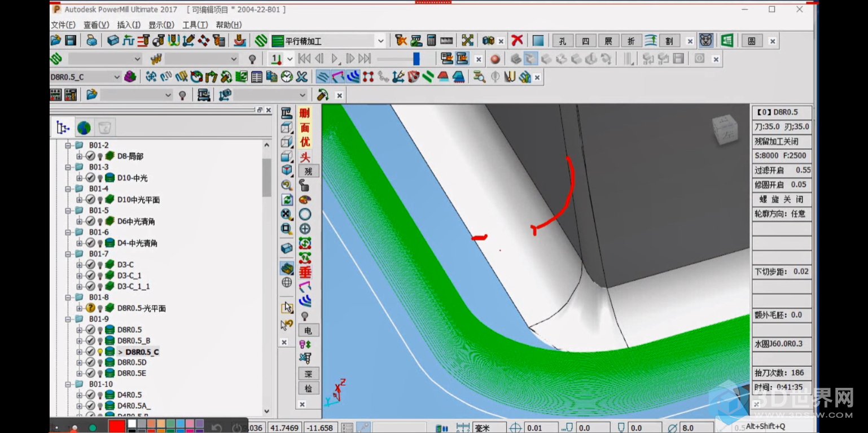The width and height of the screenshot is (868, 433).
Task: Click the wireframe globe icon in the view toolbar
Action: click(287, 282)
